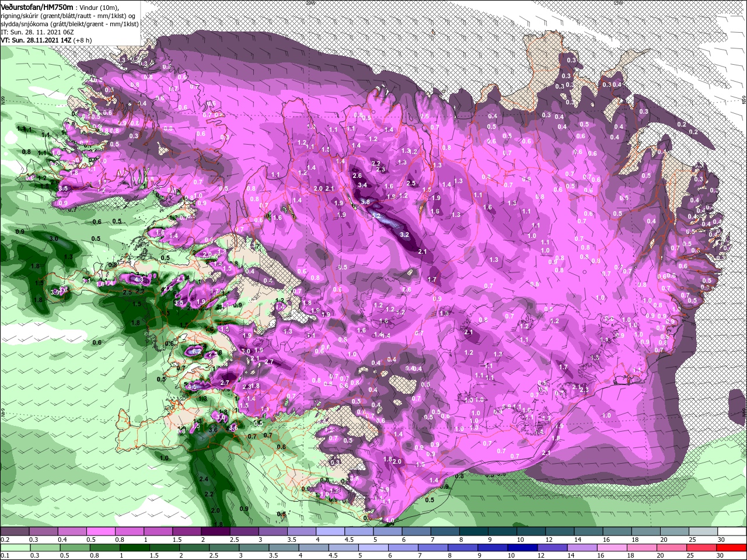The image size is (747, 560).
Task: Click the 2.4 rain value over the sea
Action: [204, 479]
